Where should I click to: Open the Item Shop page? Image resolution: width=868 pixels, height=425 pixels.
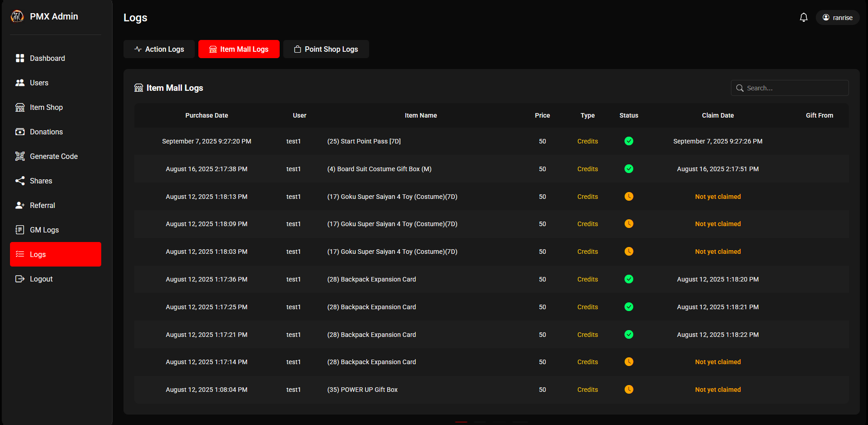click(x=46, y=107)
